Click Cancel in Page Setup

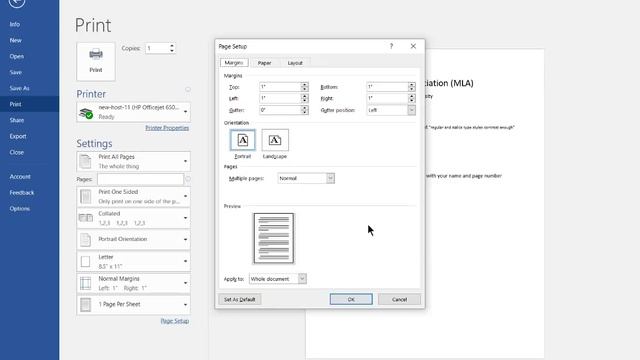(399, 299)
